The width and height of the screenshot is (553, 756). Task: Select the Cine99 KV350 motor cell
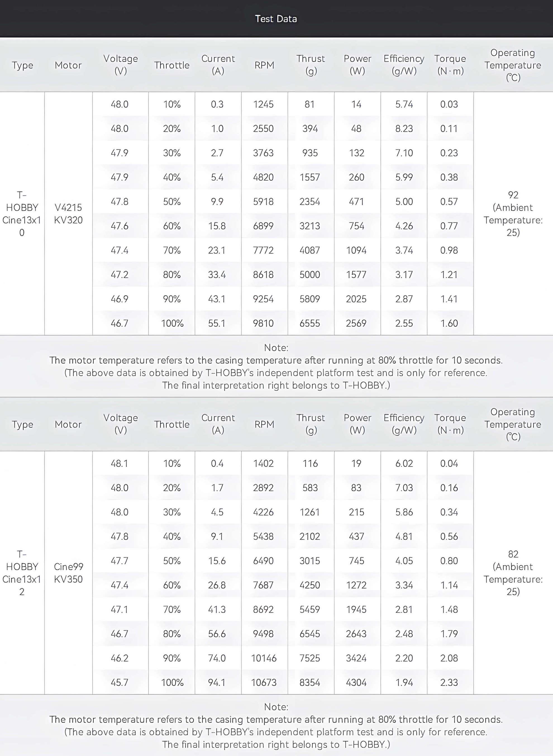point(68,572)
